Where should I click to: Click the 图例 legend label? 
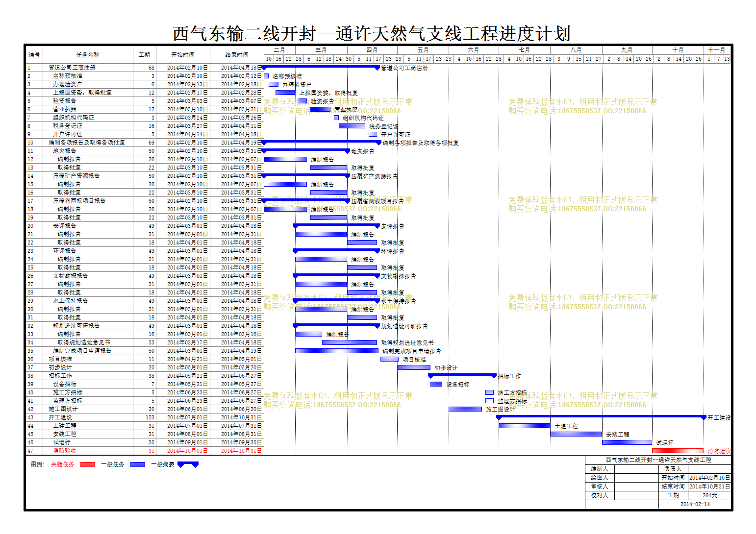[38, 464]
